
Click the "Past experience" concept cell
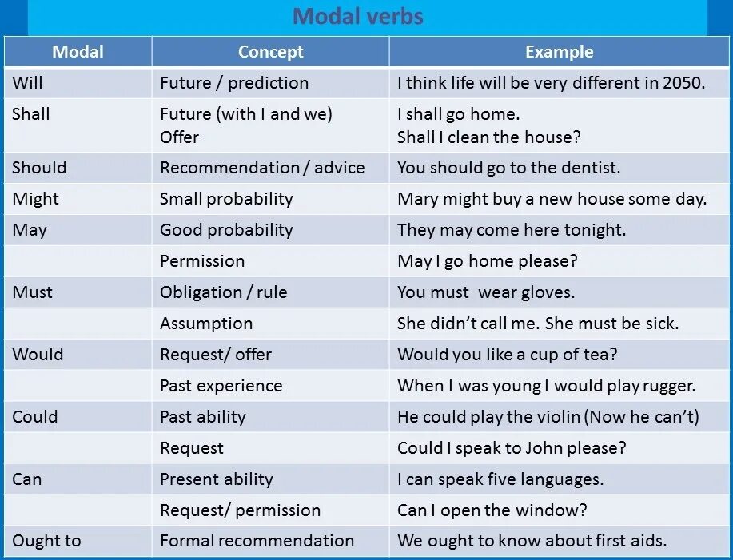(x=221, y=386)
